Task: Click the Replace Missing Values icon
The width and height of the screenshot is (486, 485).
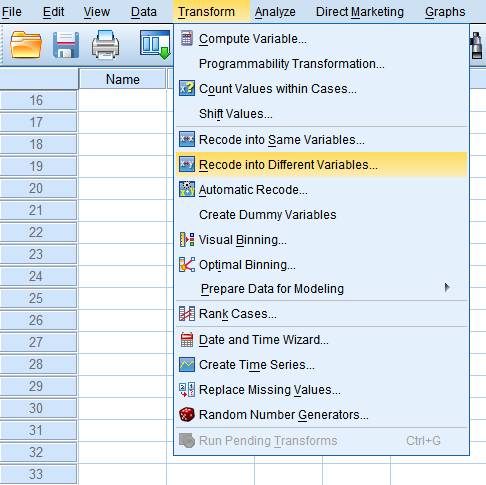Action: click(187, 390)
